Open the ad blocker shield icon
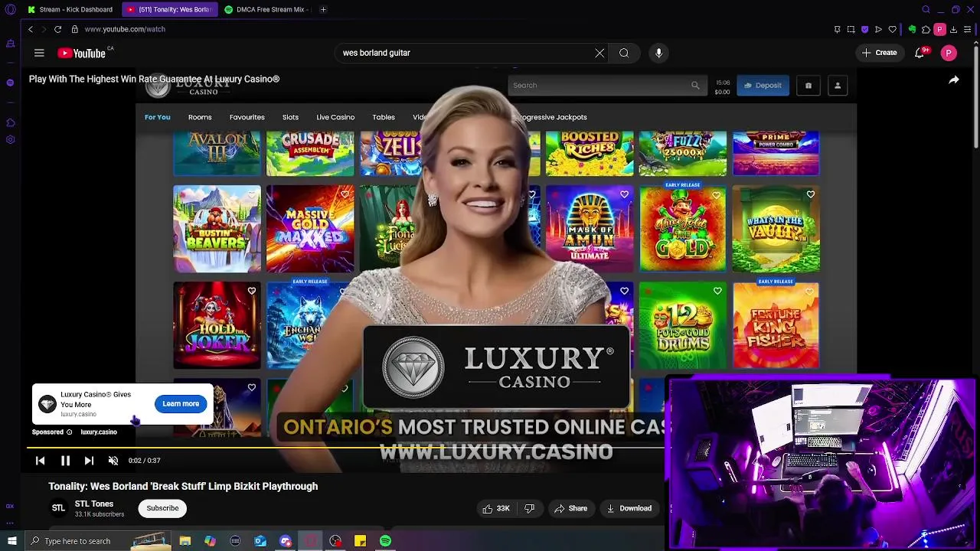980x551 pixels. 865,29
